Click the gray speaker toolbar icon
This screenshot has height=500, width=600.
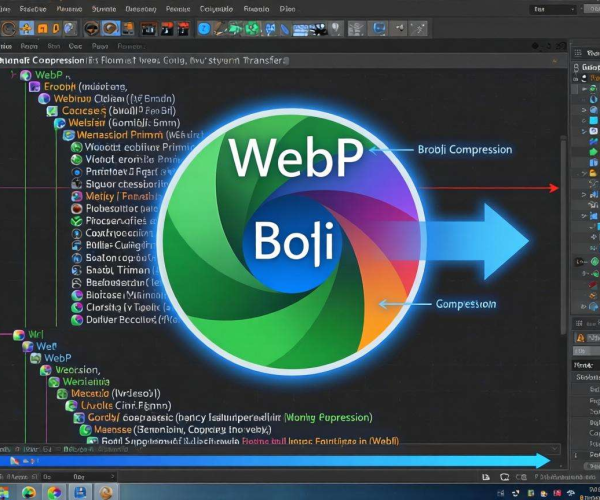click(x=399, y=28)
